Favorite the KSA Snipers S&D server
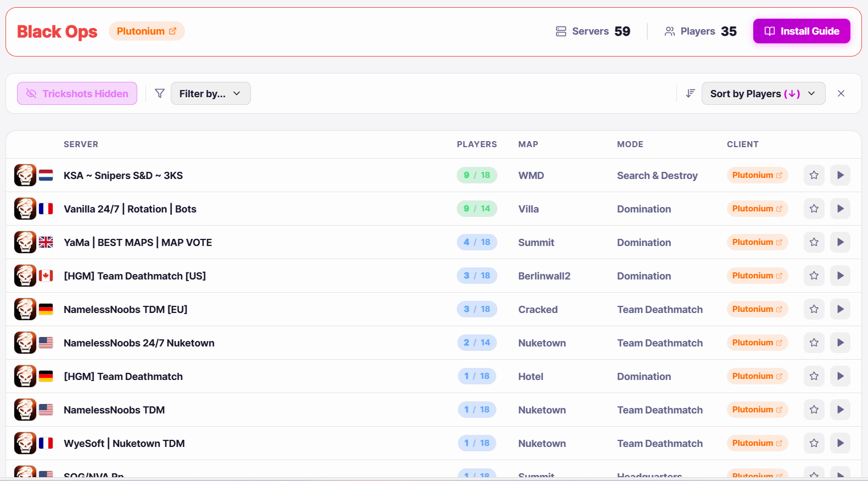This screenshot has height=481, width=868. 814,175
